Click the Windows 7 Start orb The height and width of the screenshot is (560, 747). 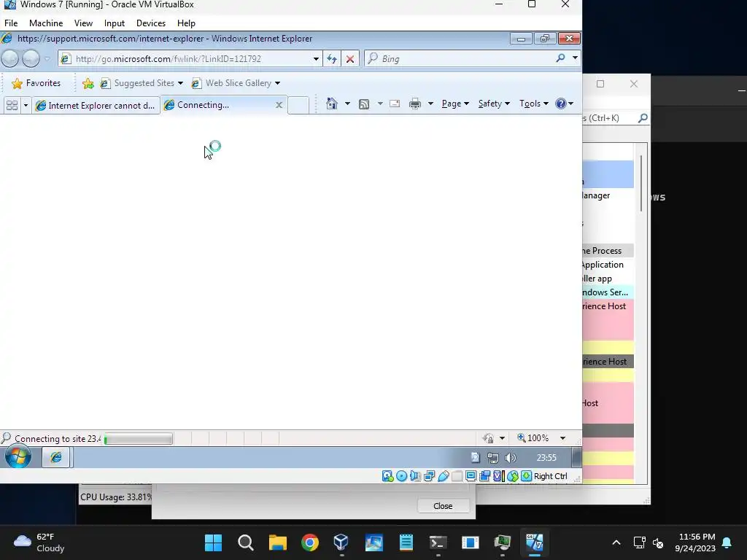point(18,456)
